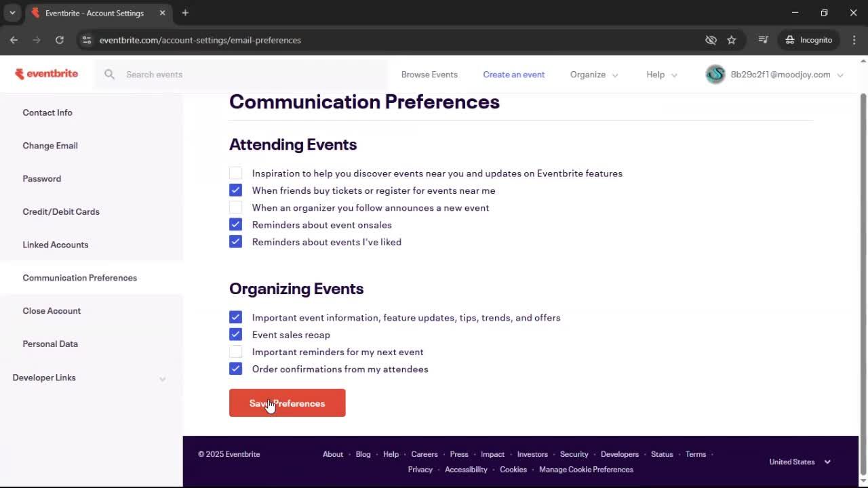Click Create an event link

point(514,75)
